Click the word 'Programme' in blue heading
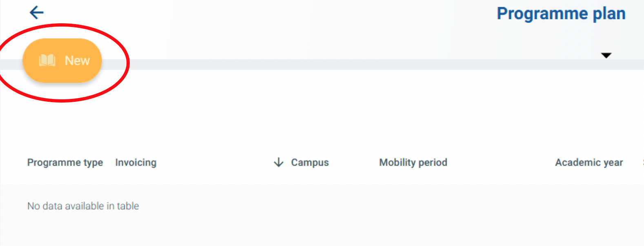644x246 pixels. click(542, 14)
